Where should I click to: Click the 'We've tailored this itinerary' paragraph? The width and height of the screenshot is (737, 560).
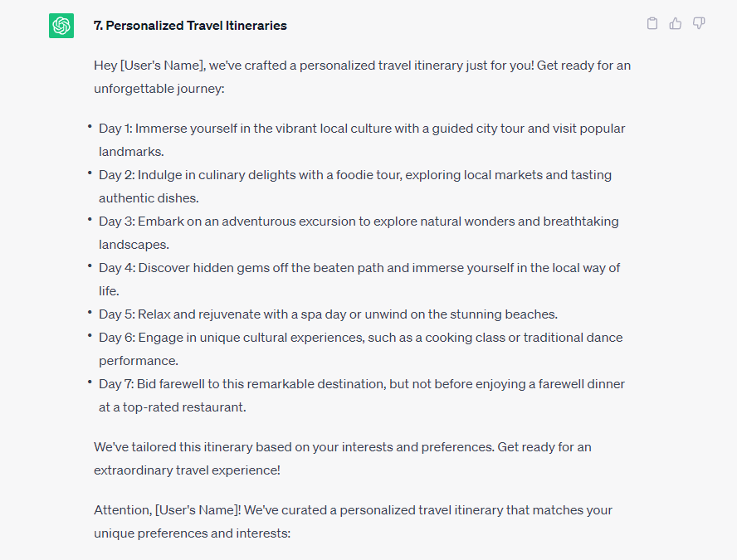click(343, 459)
